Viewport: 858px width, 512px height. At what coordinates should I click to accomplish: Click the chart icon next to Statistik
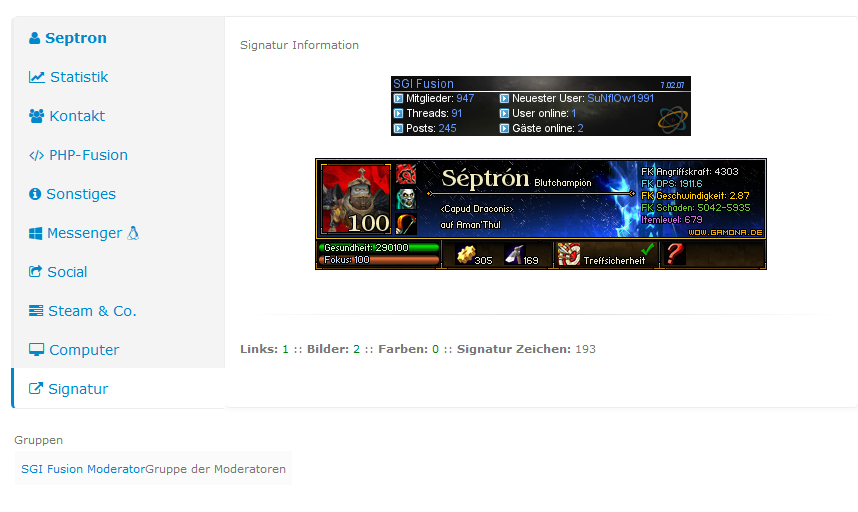[37, 77]
